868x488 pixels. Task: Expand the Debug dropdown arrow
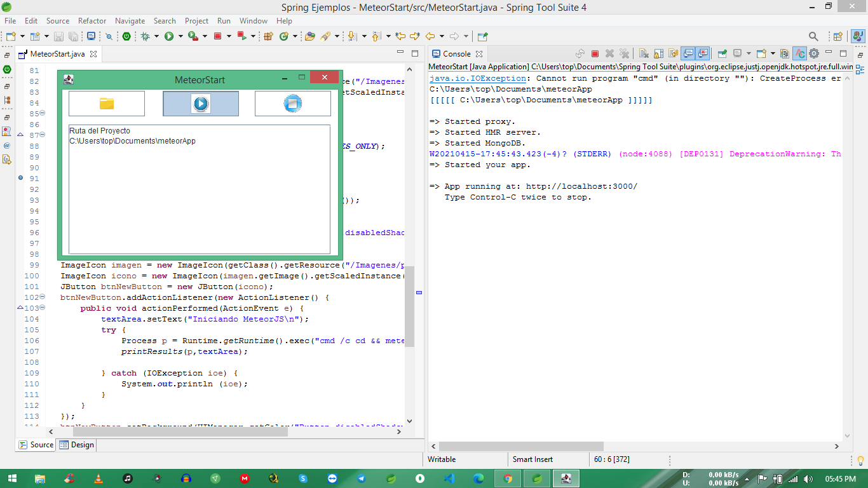click(156, 36)
